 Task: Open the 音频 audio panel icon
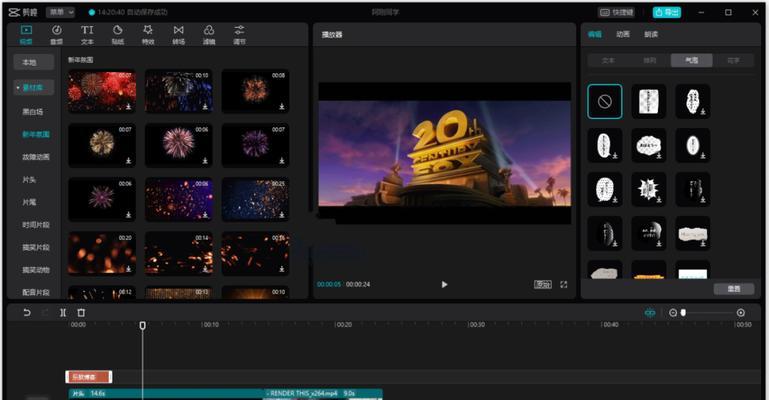coord(57,34)
